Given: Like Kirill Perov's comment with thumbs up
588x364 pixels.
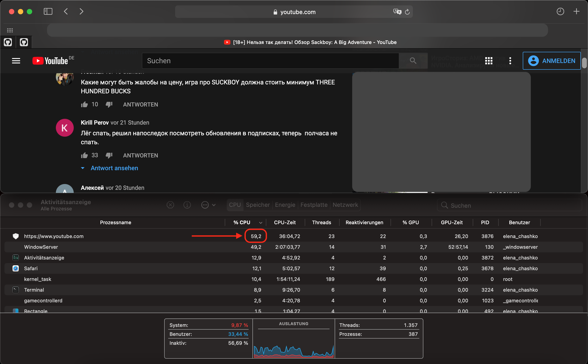Looking at the screenshot, I should [84, 155].
